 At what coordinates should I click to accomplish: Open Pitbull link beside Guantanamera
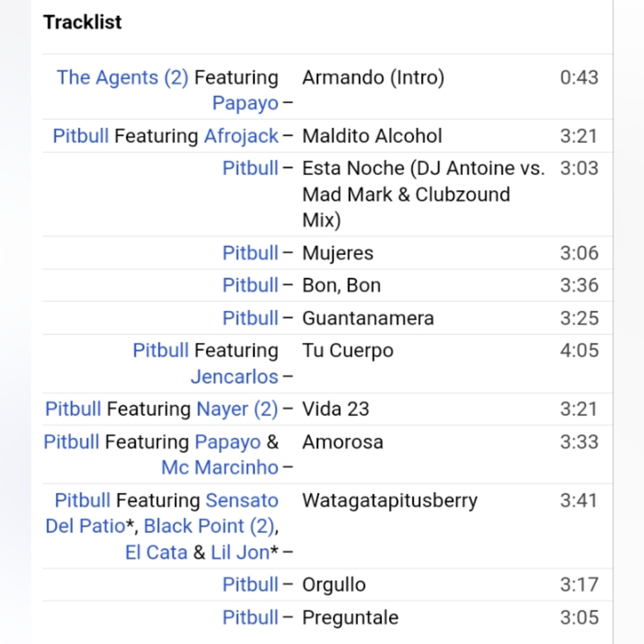tap(251, 318)
